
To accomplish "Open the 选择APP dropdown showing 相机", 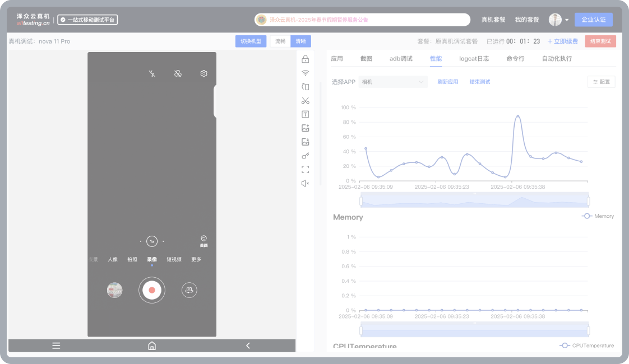I will point(392,82).
